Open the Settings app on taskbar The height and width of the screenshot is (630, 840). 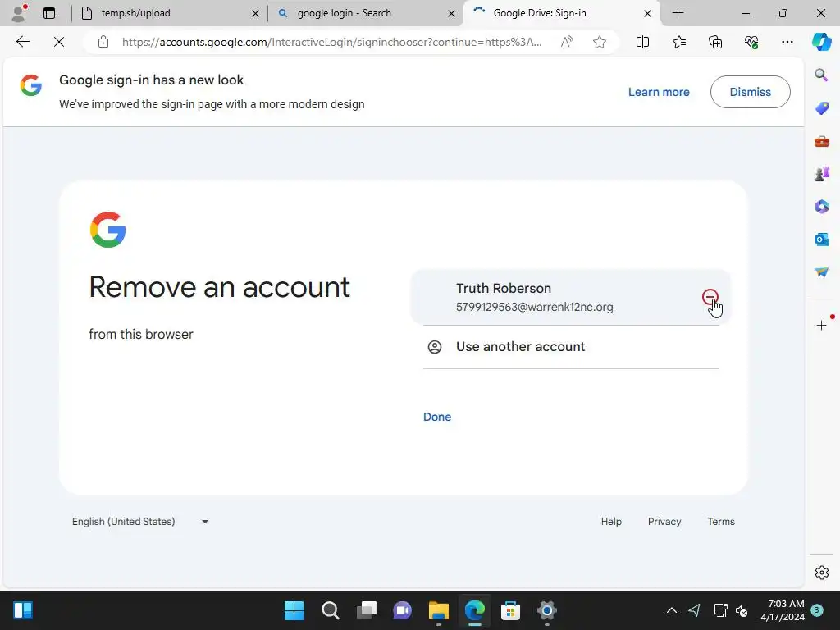click(x=546, y=610)
